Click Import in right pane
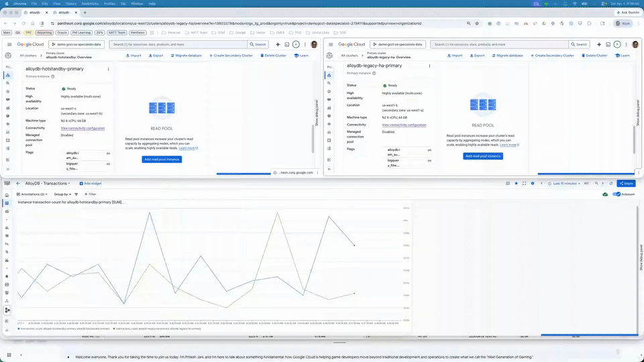This screenshot has width=644, height=362. coord(455,56)
